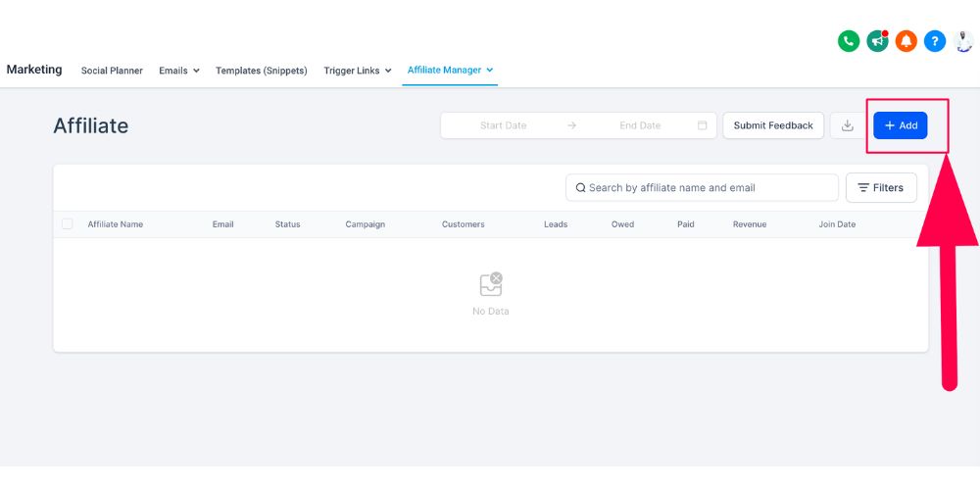Click the Start Date field
The image size is (980, 490).
click(x=503, y=125)
